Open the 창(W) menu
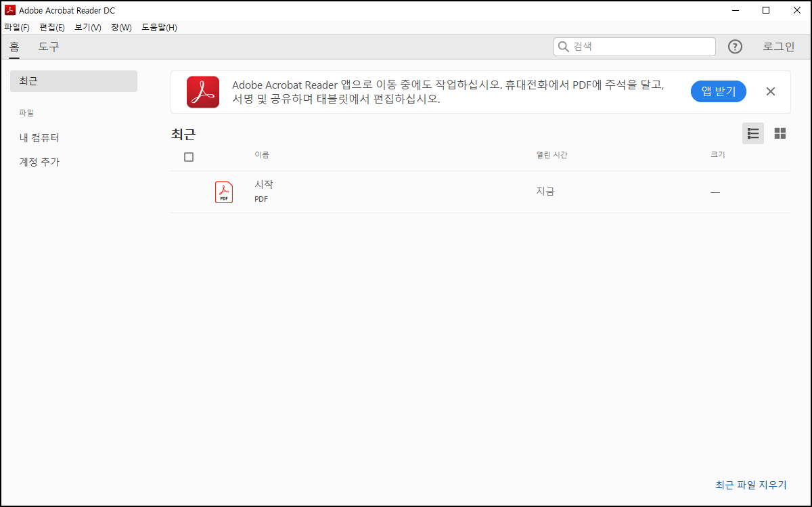 pos(121,28)
